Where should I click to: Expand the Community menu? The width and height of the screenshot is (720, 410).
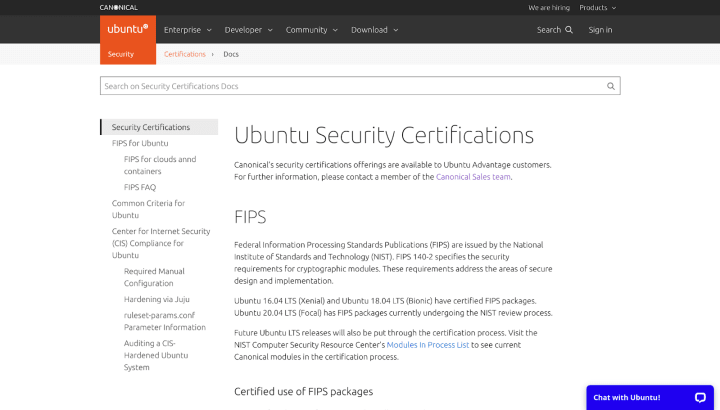311,30
